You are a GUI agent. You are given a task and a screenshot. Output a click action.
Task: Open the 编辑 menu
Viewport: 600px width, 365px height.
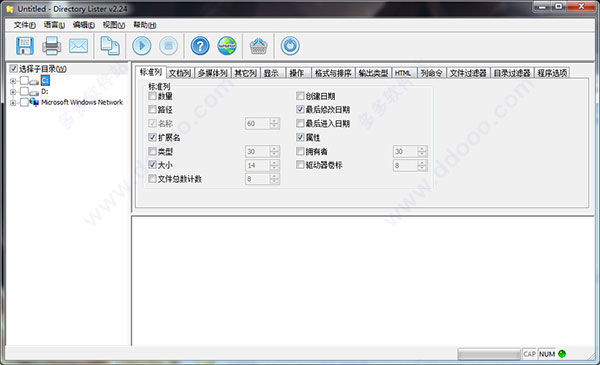83,25
